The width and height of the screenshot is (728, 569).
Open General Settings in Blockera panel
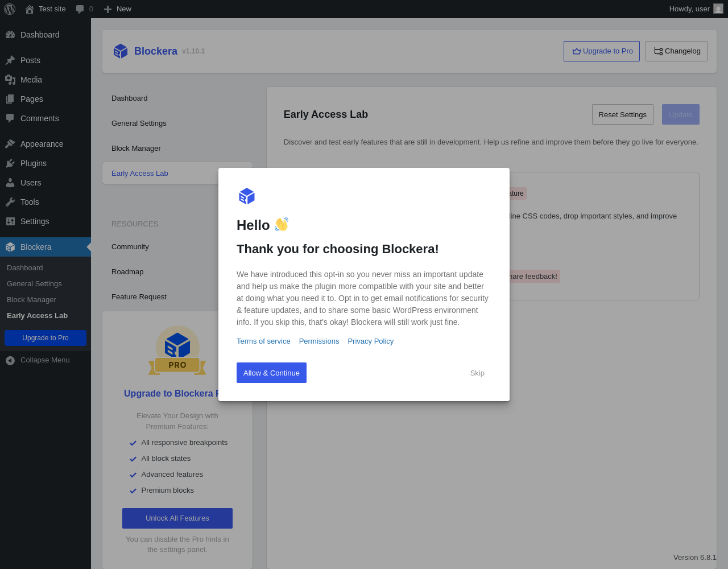177,123
